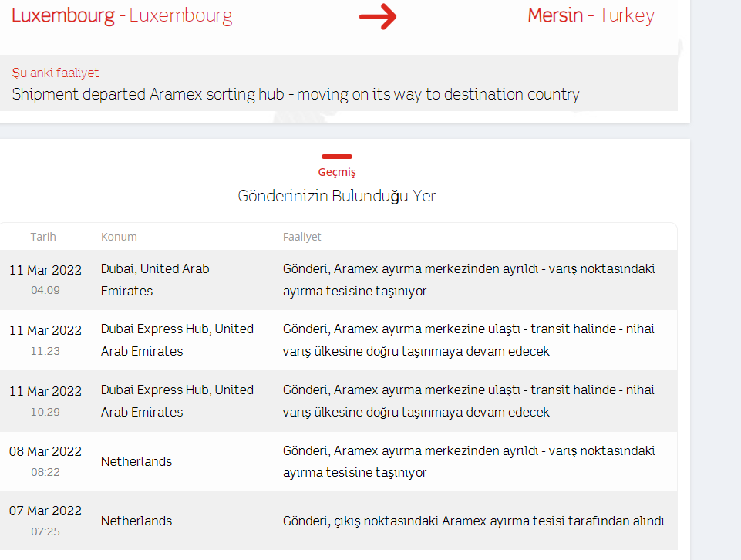Image resolution: width=741 pixels, height=560 pixels.
Task: Click the Tarih column header
Action: pyautogui.click(x=43, y=237)
